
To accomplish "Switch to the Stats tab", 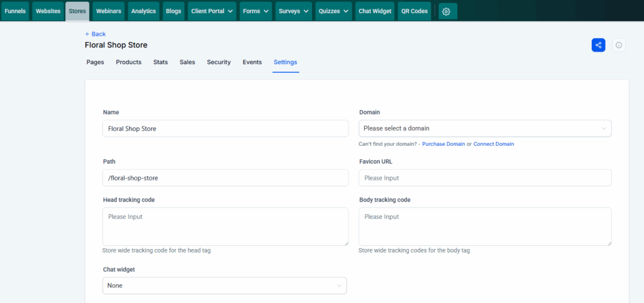I will tap(160, 62).
